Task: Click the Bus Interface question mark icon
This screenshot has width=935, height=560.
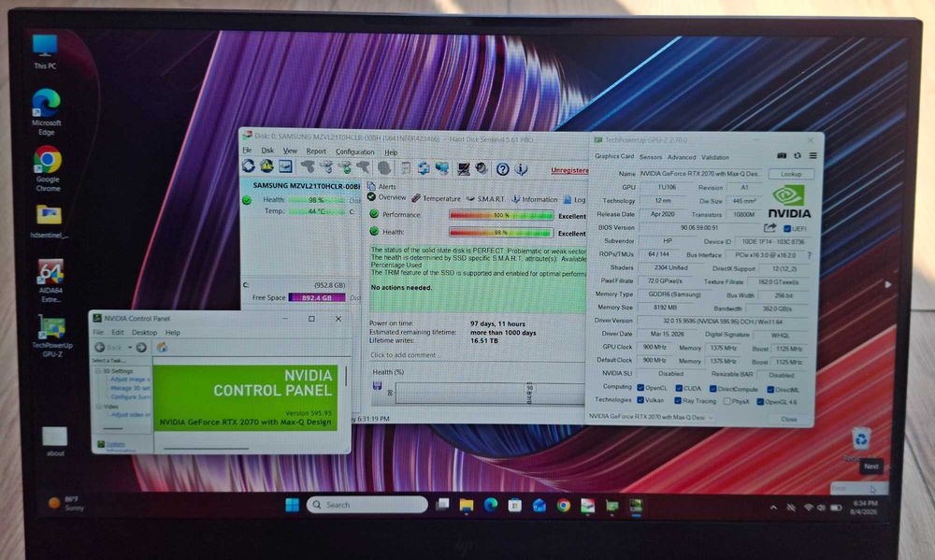Action: tap(809, 255)
